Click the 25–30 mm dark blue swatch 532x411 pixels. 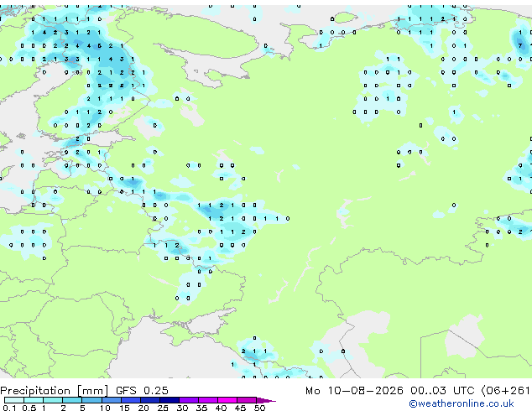(x=169, y=400)
